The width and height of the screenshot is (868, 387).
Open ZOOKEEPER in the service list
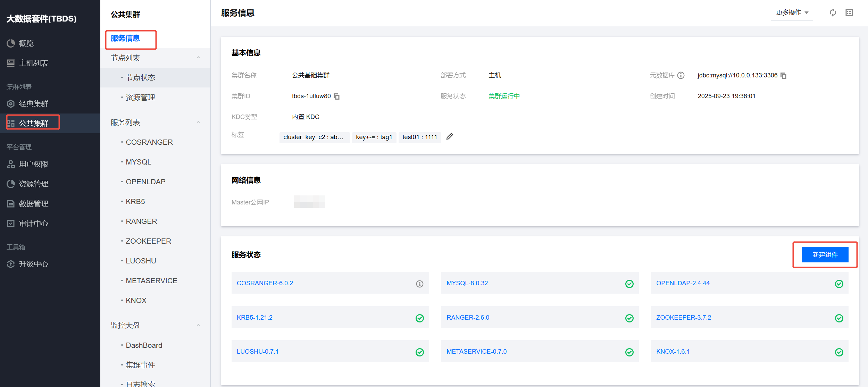coord(148,241)
